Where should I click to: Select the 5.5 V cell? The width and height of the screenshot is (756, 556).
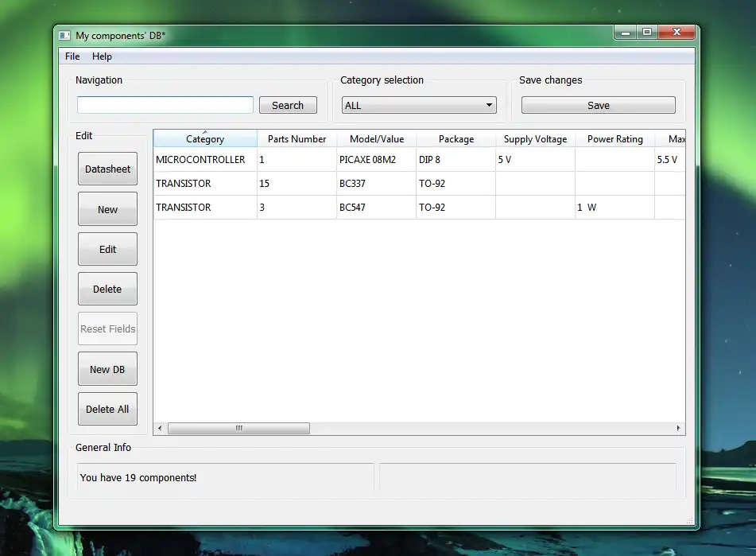(x=670, y=160)
